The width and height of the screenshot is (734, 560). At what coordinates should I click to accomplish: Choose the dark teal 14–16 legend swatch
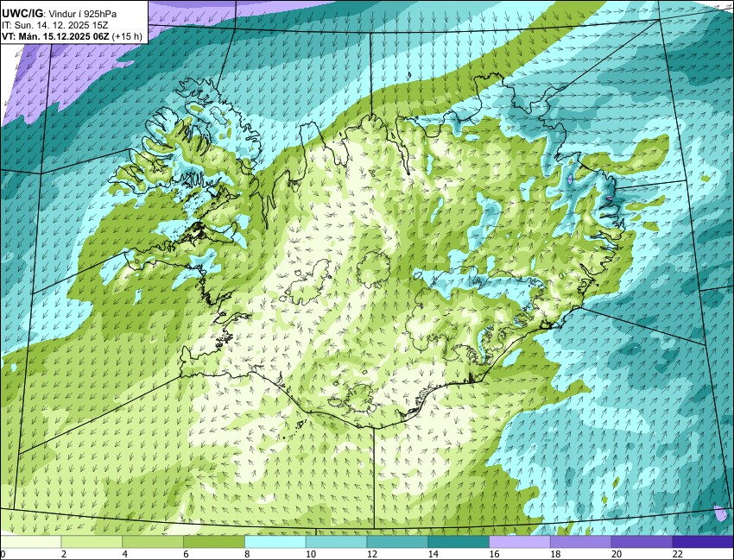point(459,542)
